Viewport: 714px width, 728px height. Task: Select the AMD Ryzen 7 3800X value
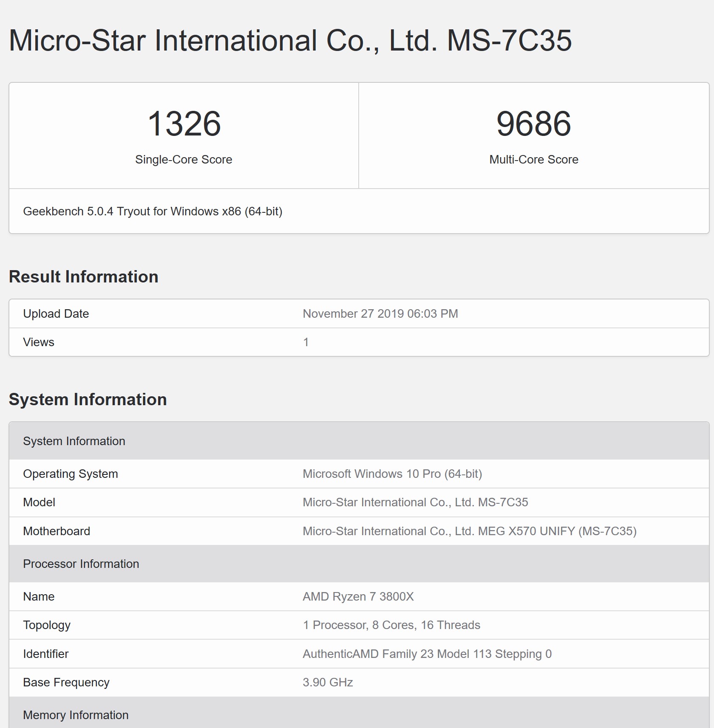pos(358,597)
